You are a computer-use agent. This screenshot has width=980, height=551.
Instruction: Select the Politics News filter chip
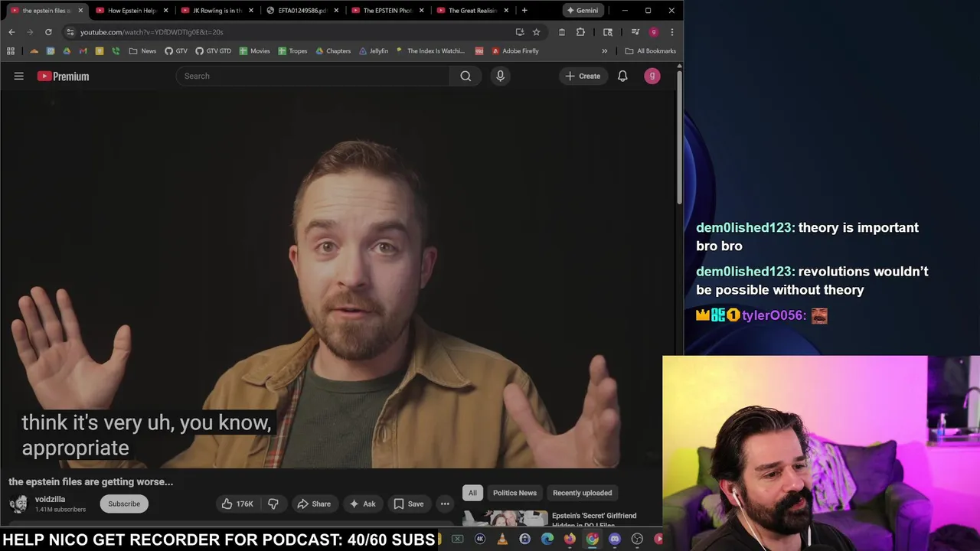tap(514, 493)
